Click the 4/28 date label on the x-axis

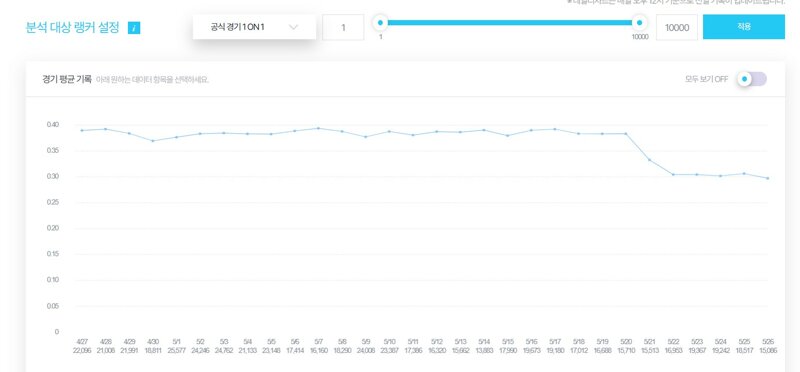(106, 341)
